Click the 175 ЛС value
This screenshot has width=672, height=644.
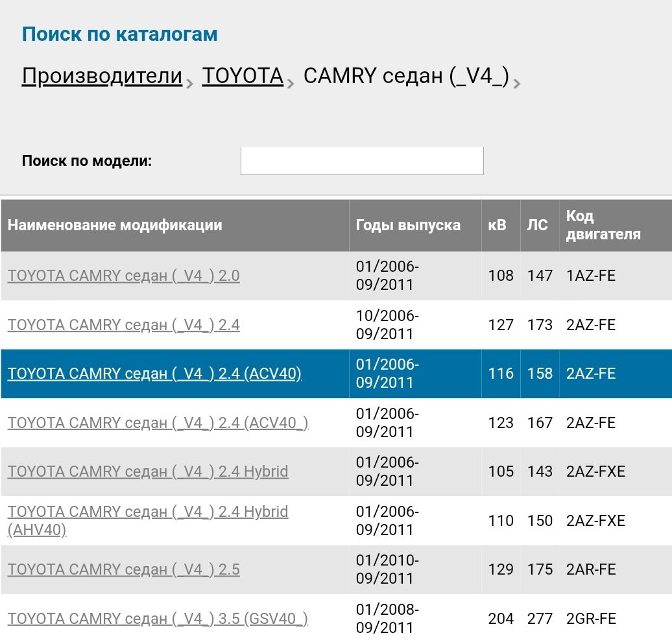[540, 569]
